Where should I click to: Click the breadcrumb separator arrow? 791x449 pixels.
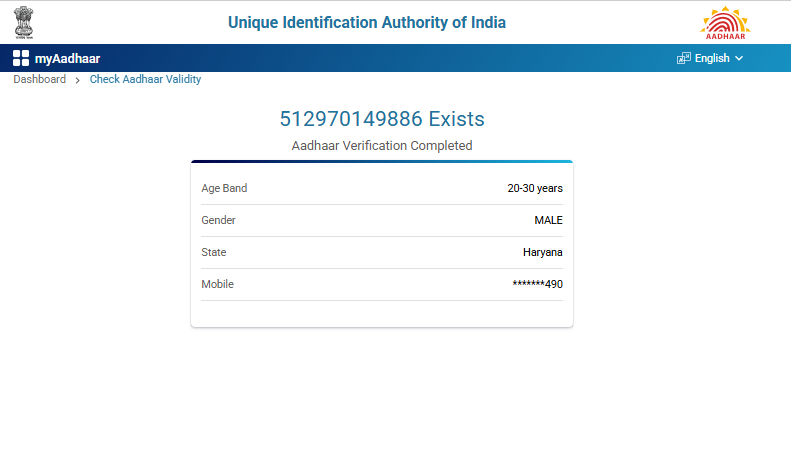coord(78,80)
